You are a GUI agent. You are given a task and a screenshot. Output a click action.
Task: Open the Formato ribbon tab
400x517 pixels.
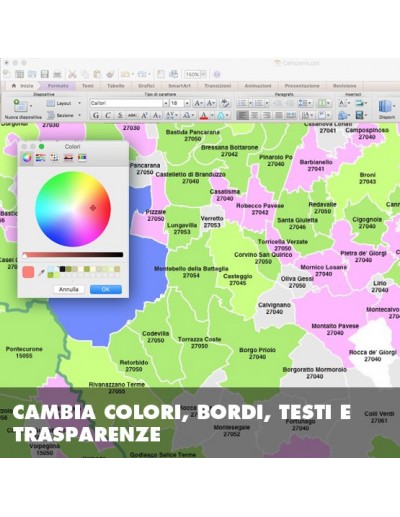pyautogui.click(x=58, y=86)
